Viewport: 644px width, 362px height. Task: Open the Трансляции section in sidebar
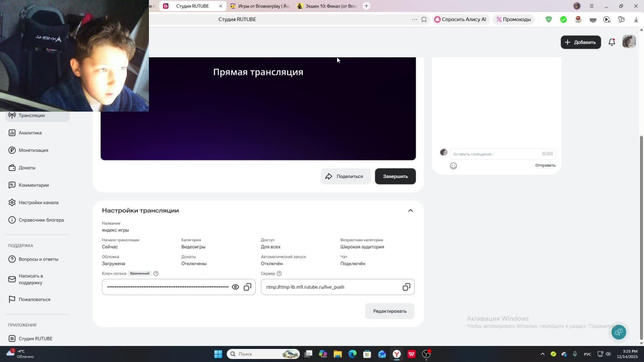click(37, 116)
